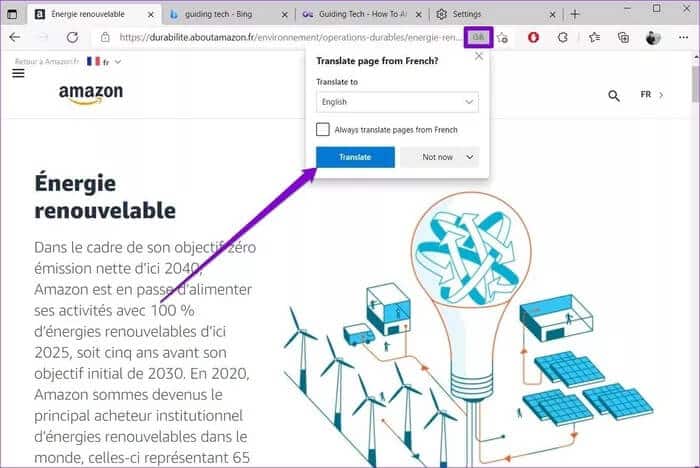Open the user profile avatar
Screen dimensions: 700x468
pyautogui.click(x=653, y=38)
